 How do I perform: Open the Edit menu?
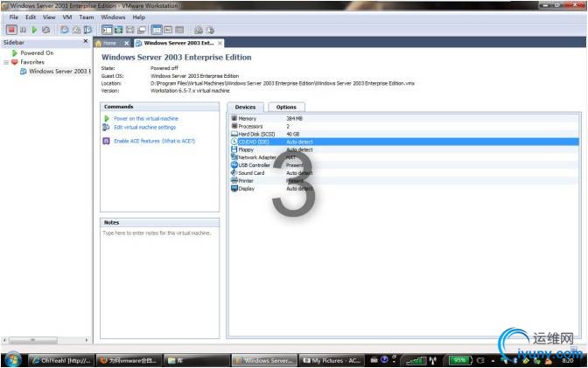pos(31,17)
